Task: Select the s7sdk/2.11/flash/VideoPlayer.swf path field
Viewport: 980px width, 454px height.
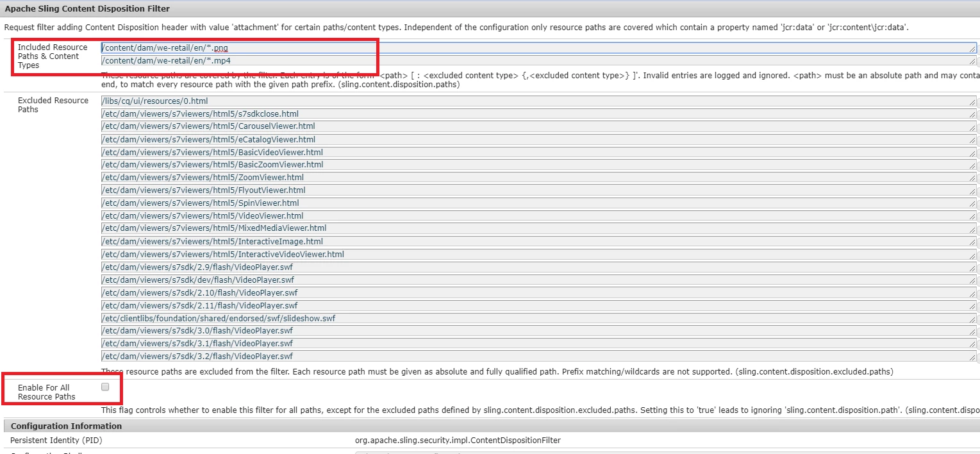Action: (x=539, y=305)
